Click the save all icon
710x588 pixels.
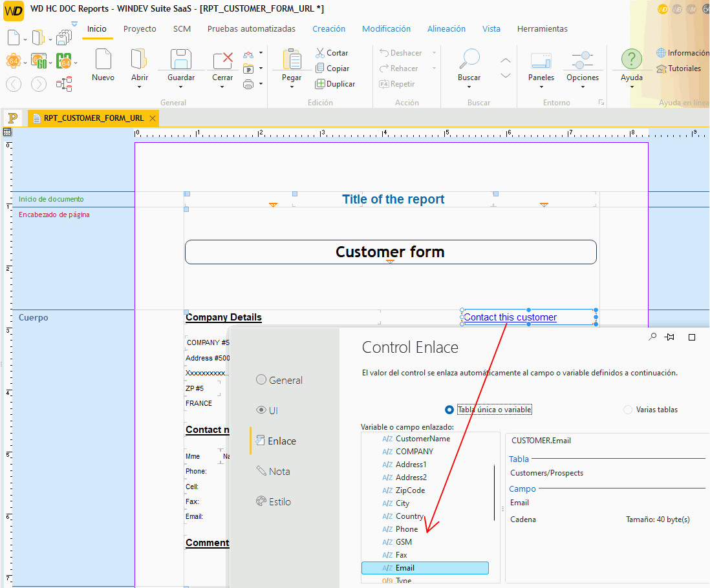point(64,37)
